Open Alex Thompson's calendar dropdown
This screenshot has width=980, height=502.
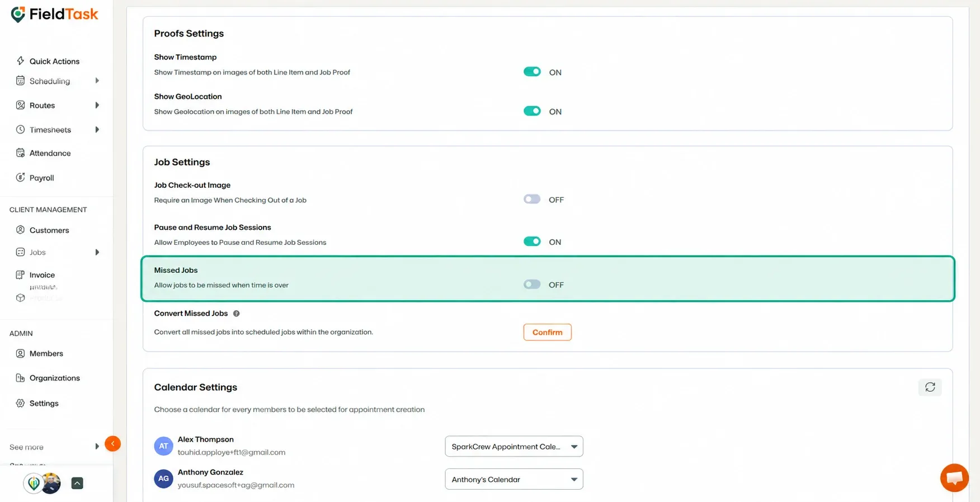pos(514,447)
